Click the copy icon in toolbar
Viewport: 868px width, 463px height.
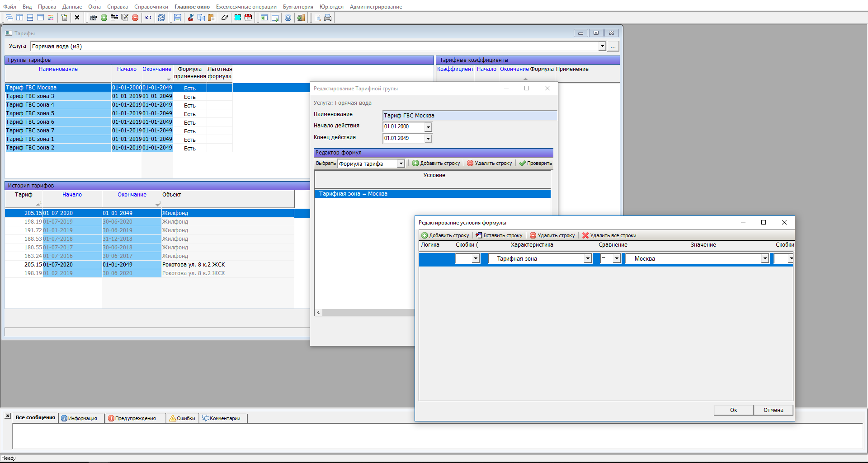click(x=201, y=18)
